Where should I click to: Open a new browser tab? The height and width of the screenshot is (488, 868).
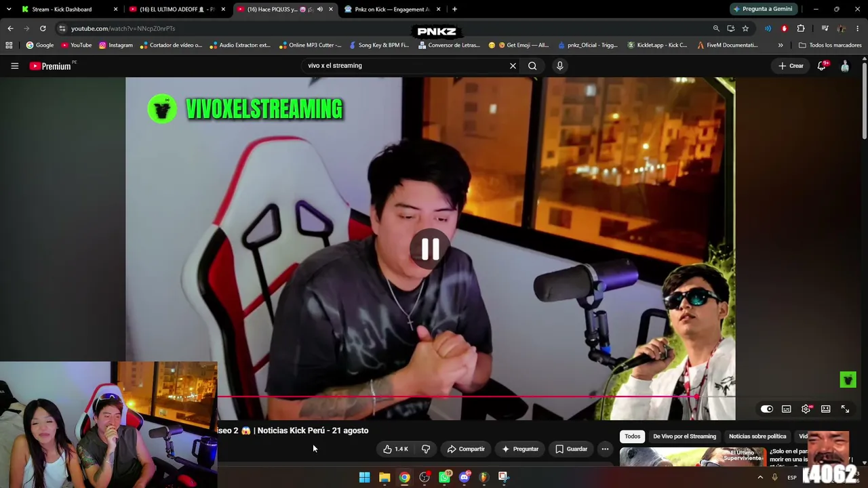pos(454,9)
